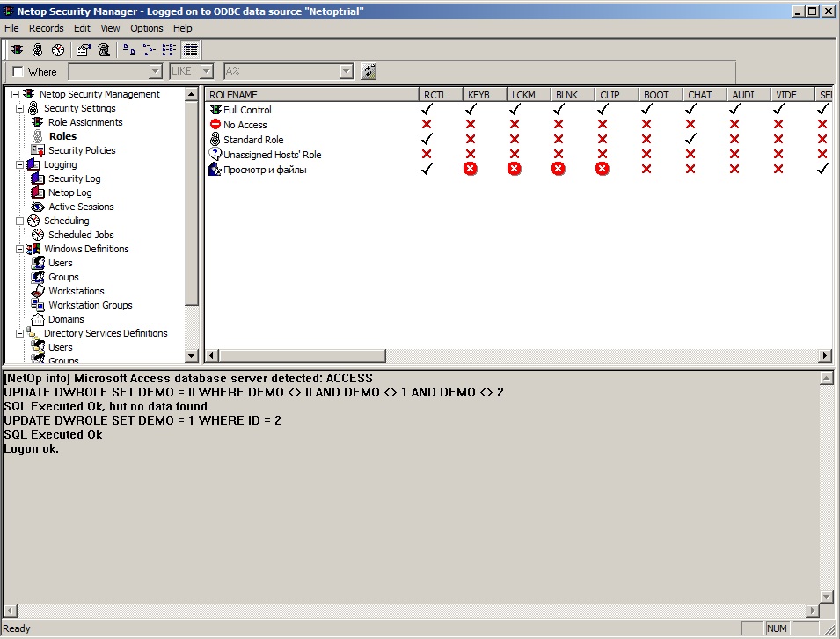Open the Where field name dropdown
This screenshot has height=639, width=840.
(x=156, y=71)
